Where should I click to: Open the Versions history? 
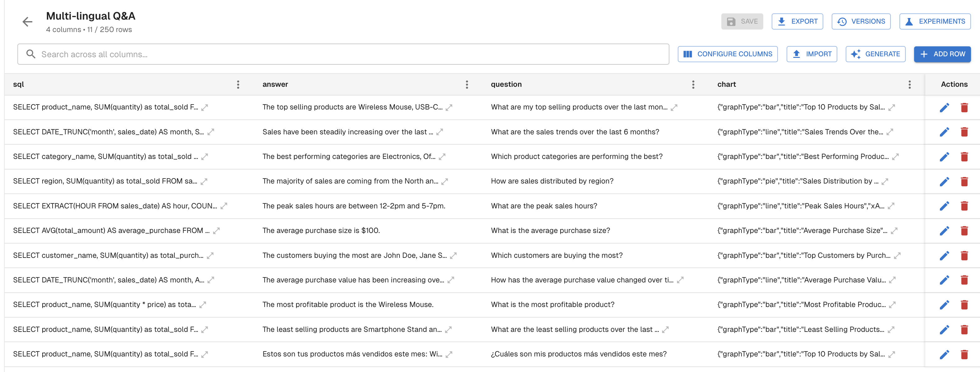(861, 22)
